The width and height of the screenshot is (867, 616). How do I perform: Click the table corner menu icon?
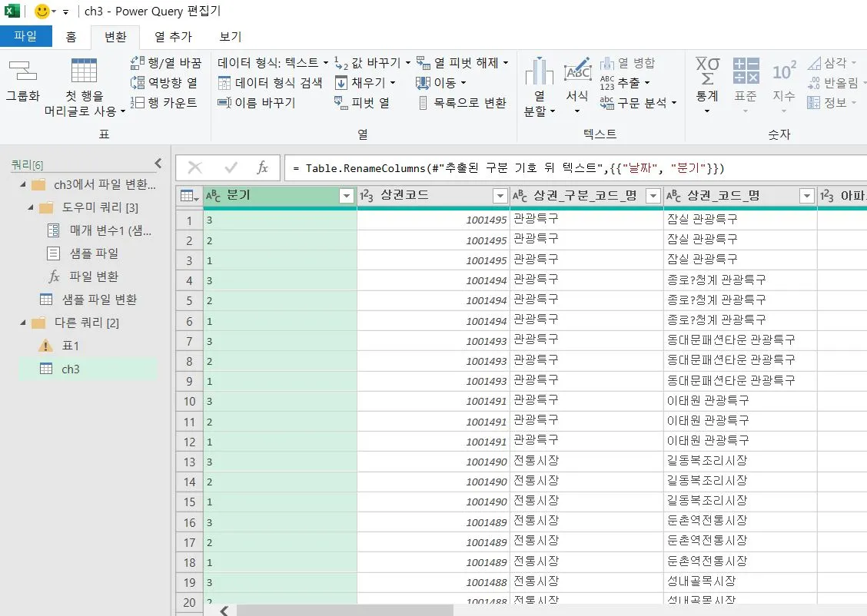click(189, 196)
